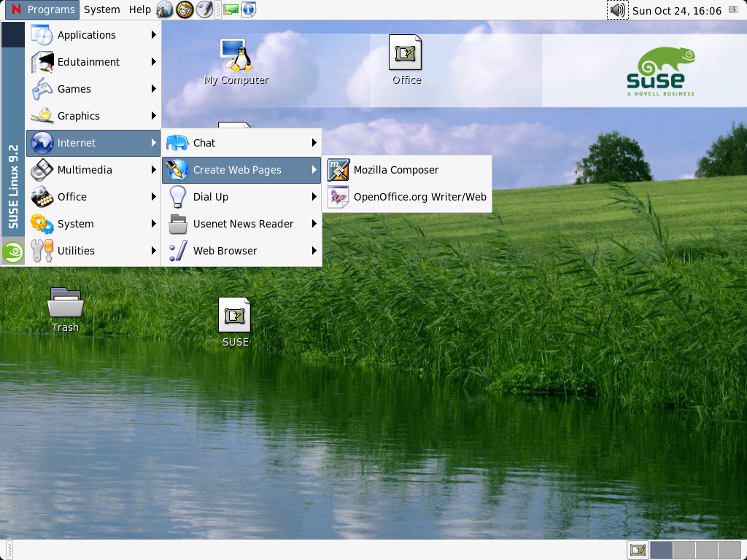Select the Office desktop icon
The image size is (747, 560).
pyautogui.click(x=406, y=60)
